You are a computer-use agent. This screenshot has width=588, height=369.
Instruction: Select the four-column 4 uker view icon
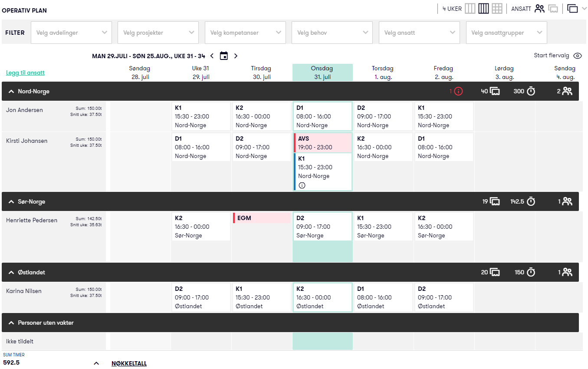(483, 9)
